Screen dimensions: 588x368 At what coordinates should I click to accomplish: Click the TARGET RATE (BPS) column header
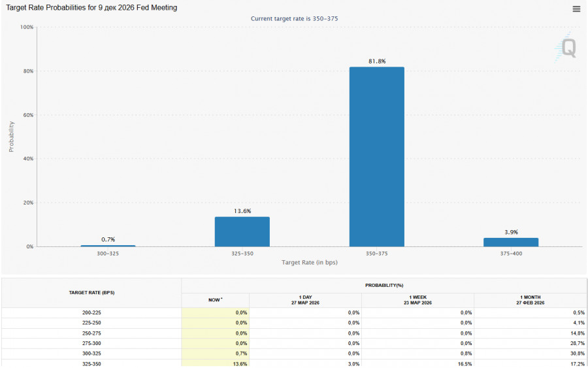click(x=91, y=292)
